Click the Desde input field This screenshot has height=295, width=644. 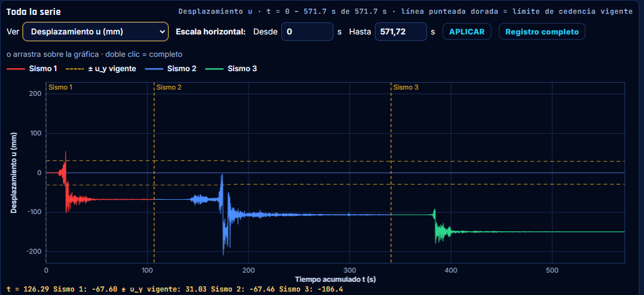[307, 32]
